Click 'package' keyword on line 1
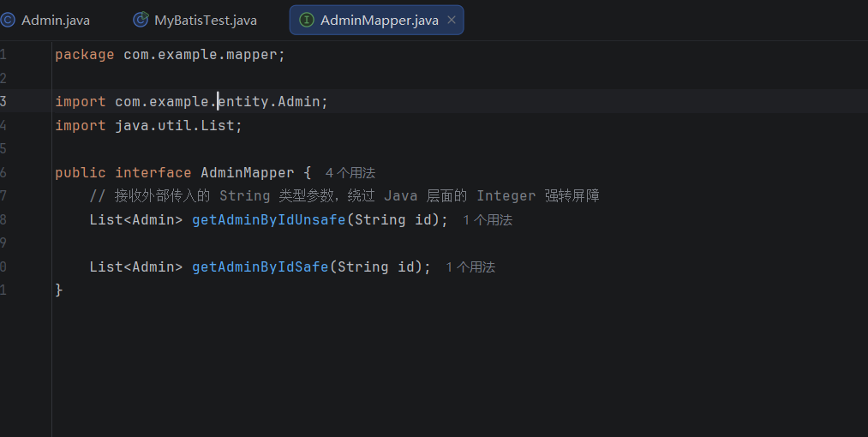This screenshot has height=437, width=868. pos(85,55)
